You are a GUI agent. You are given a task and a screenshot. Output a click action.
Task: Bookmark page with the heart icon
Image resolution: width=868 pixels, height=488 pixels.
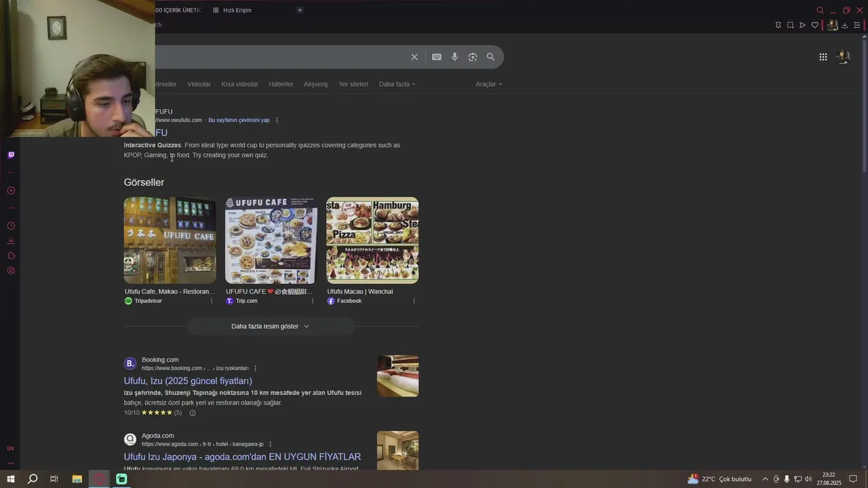(814, 25)
